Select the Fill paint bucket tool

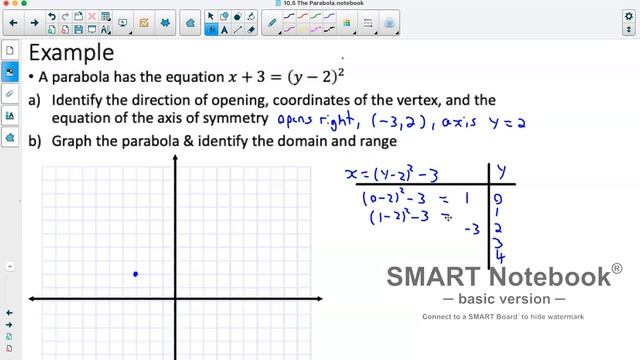coord(251,16)
